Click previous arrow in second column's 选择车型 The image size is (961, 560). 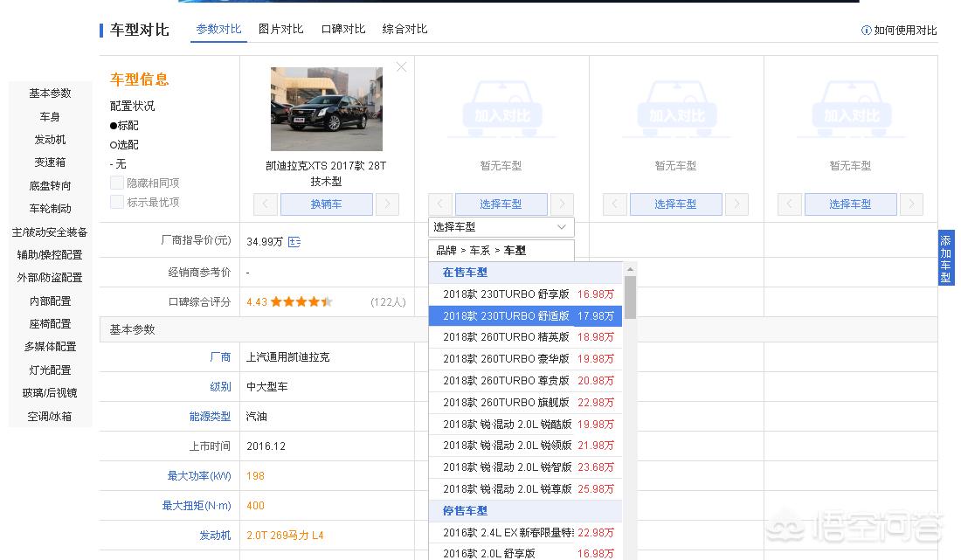point(439,204)
